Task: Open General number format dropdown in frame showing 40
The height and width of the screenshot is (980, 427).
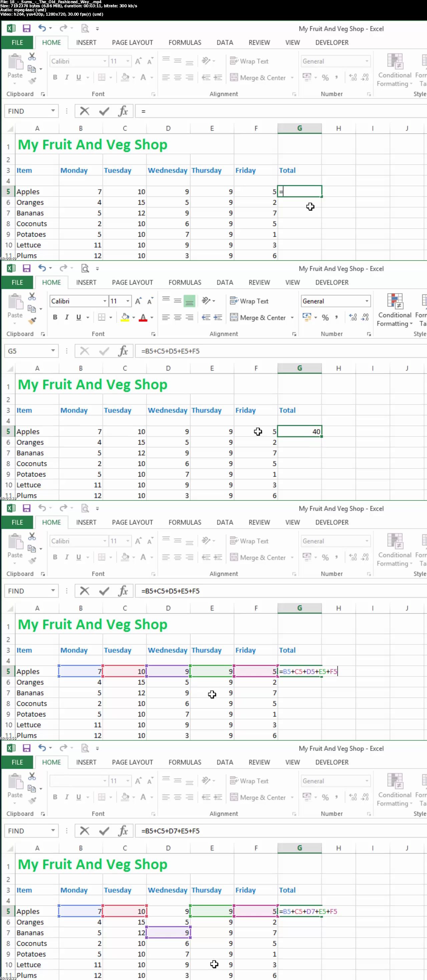Action: [367, 301]
